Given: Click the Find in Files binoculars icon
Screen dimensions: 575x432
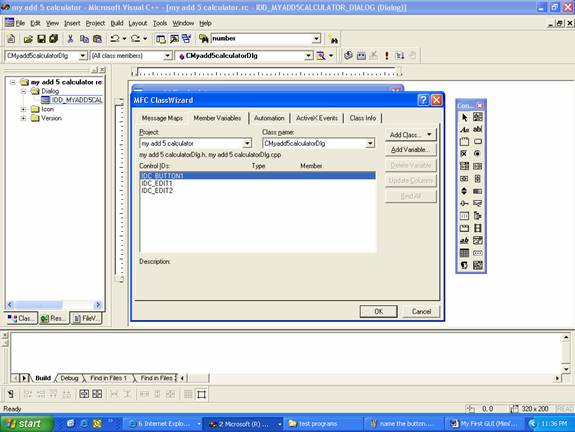Looking at the screenshot, I should point(204,39).
